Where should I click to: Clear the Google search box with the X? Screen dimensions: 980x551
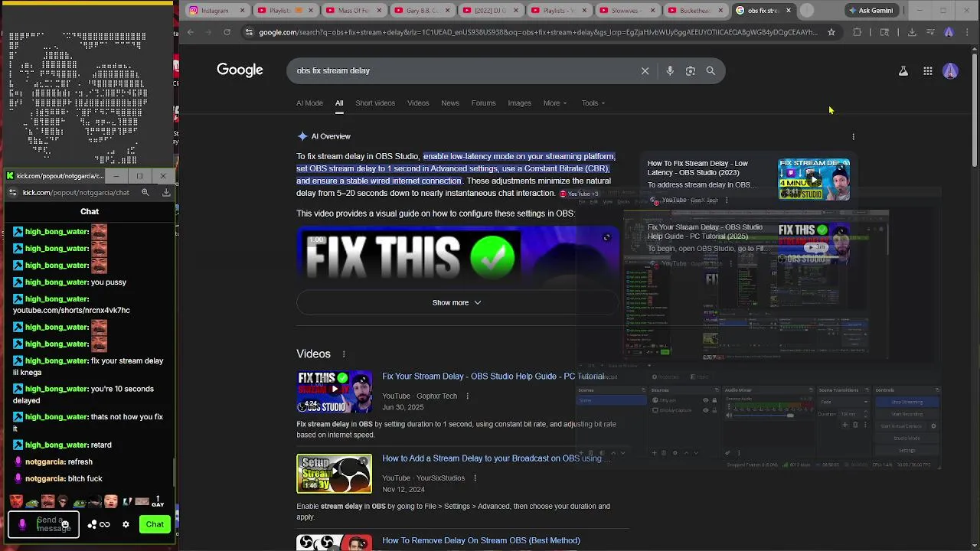coord(645,70)
